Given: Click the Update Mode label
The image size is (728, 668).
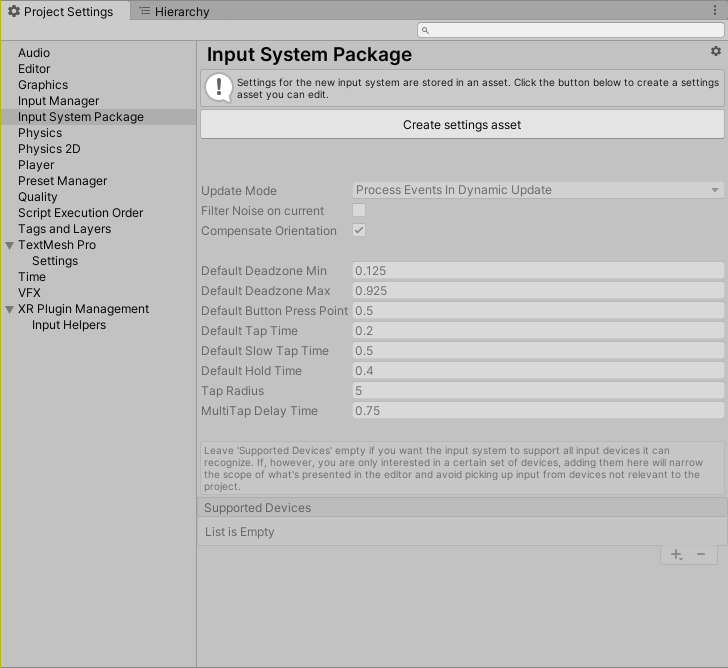Looking at the screenshot, I should pyautogui.click(x=239, y=191).
